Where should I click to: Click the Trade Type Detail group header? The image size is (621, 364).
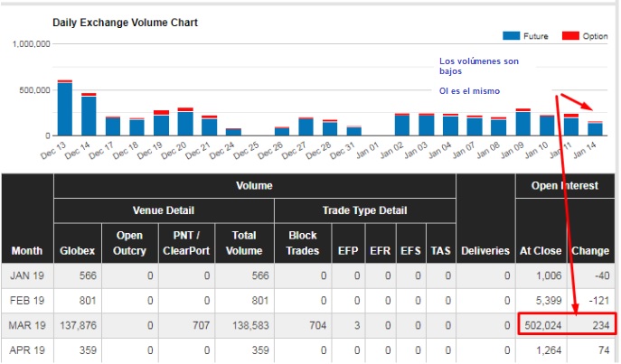coord(365,210)
